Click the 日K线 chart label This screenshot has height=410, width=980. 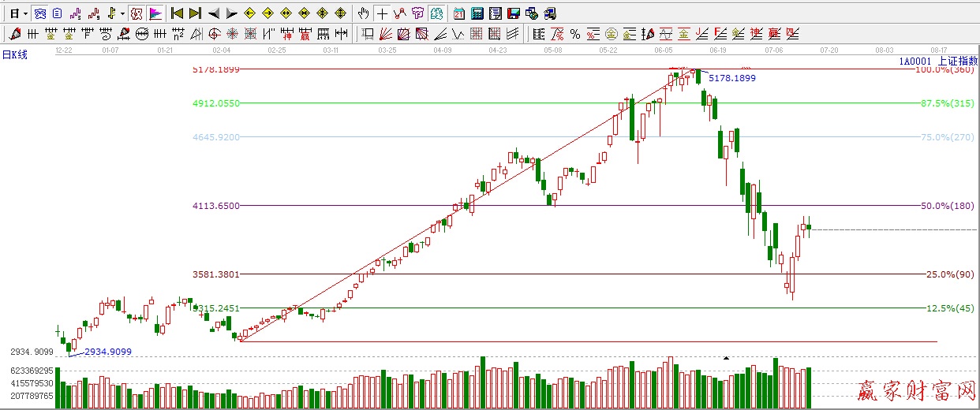click(x=15, y=54)
